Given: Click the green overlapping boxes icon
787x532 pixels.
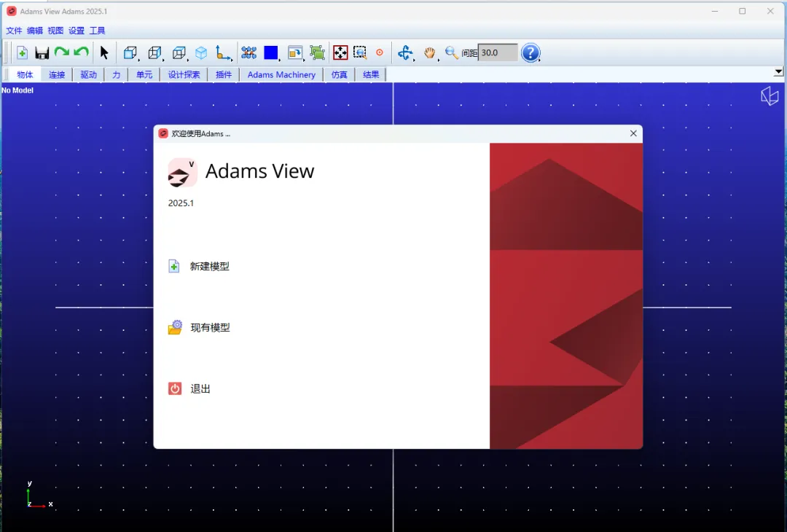Looking at the screenshot, I should click(317, 52).
